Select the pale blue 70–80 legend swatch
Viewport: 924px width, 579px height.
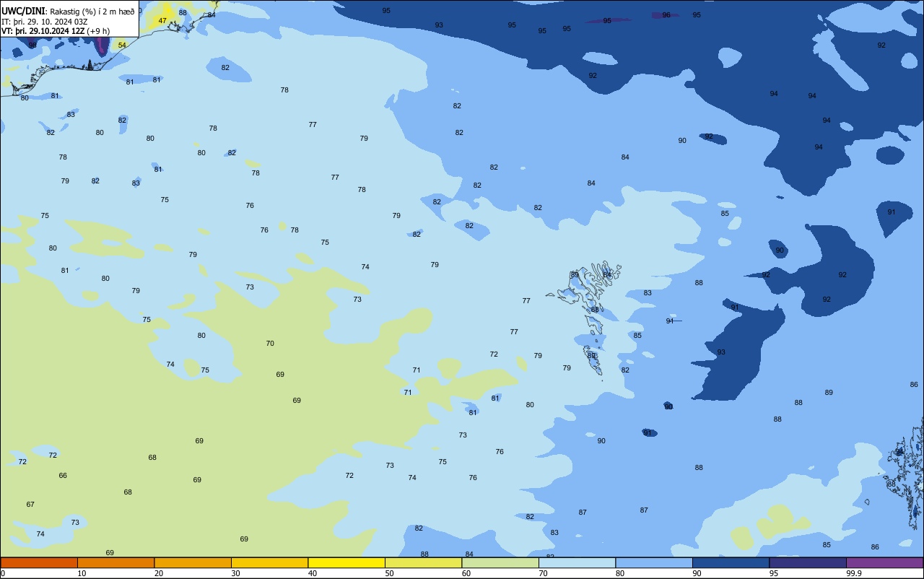point(577,562)
